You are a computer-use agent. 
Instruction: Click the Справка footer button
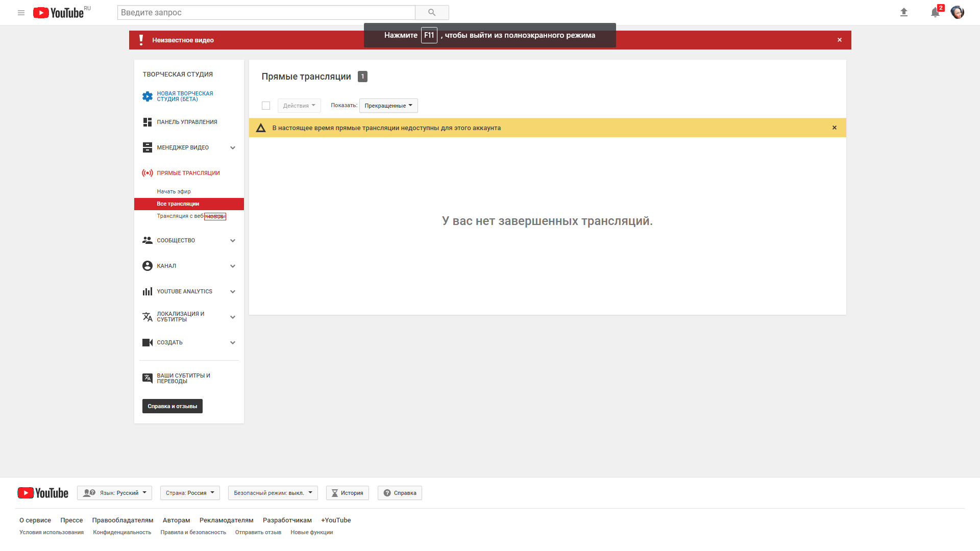[x=400, y=493]
